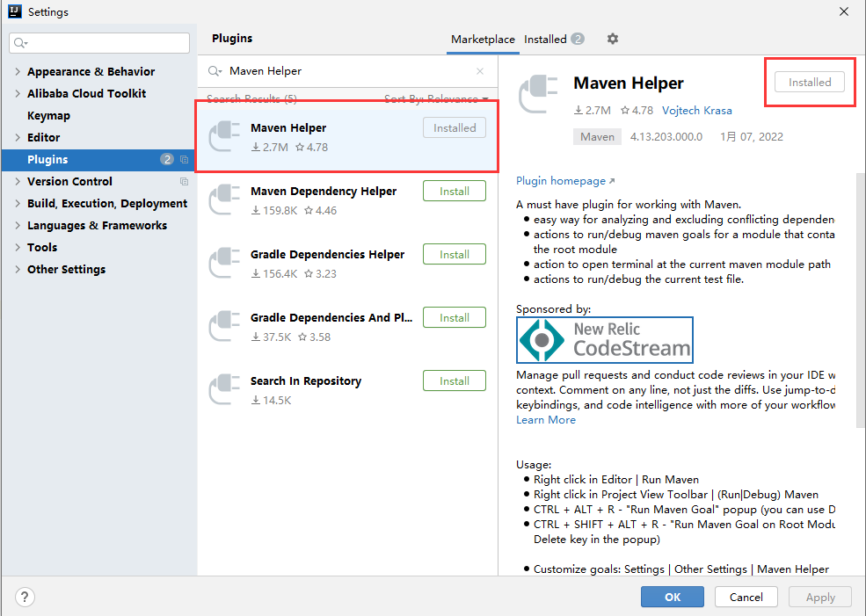Click the Maven Helper plugin icon in list

coord(224,136)
